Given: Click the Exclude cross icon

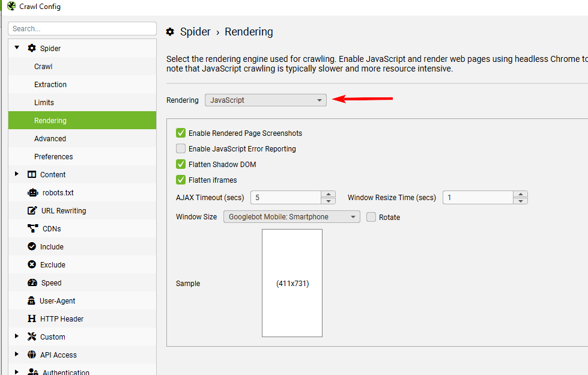Looking at the screenshot, I should point(31,264).
